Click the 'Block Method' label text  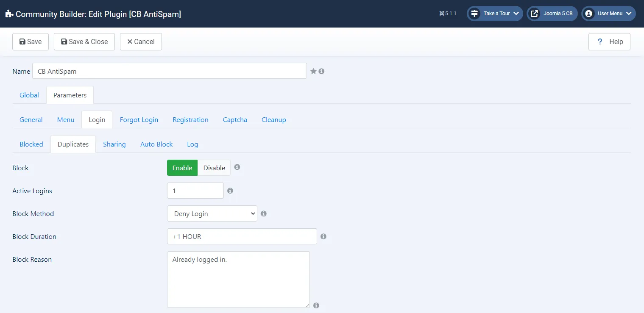[33, 213]
